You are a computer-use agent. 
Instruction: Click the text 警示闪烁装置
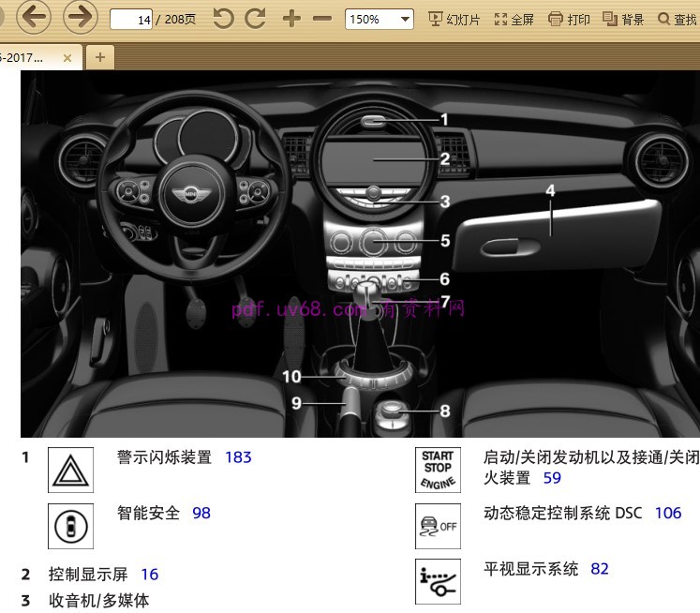tap(164, 457)
